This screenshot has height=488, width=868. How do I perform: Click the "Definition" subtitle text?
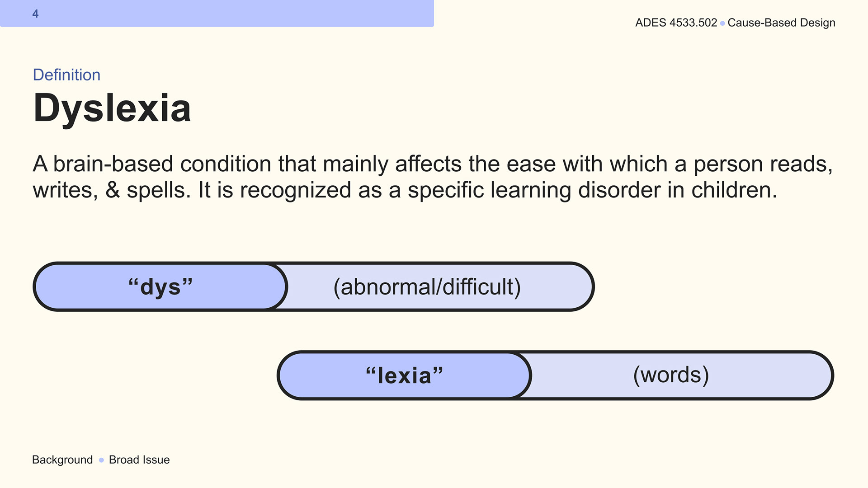pos(66,75)
